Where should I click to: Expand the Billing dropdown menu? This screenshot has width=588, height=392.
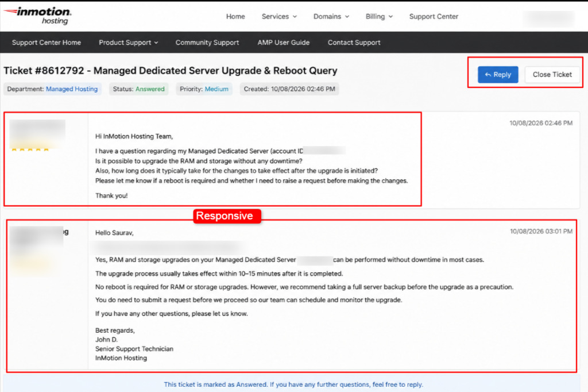tap(379, 17)
